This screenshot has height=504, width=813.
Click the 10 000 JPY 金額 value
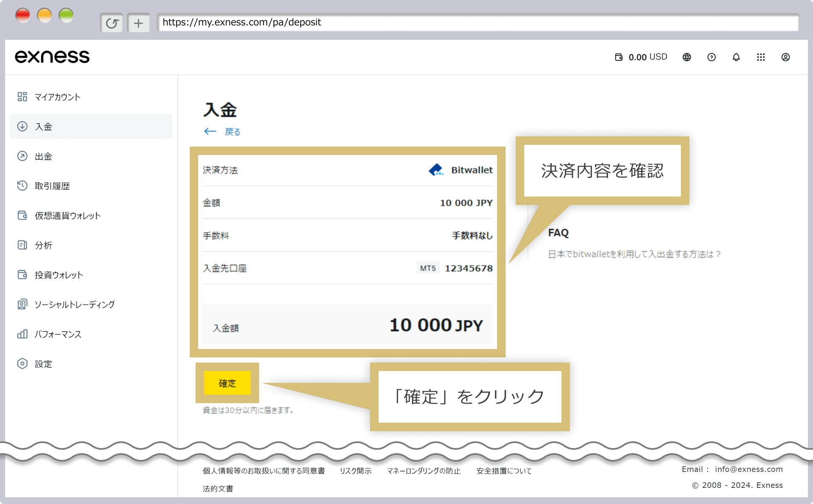pos(466,203)
